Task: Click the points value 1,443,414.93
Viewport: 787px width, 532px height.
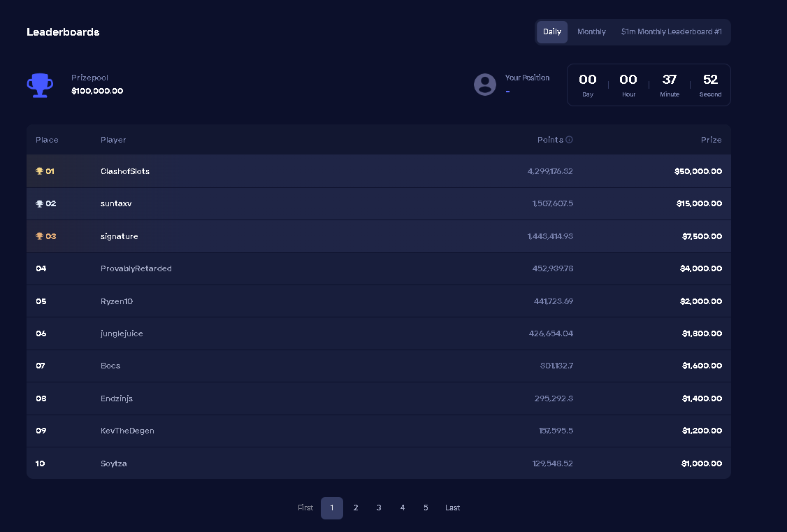Action: (x=550, y=236)
